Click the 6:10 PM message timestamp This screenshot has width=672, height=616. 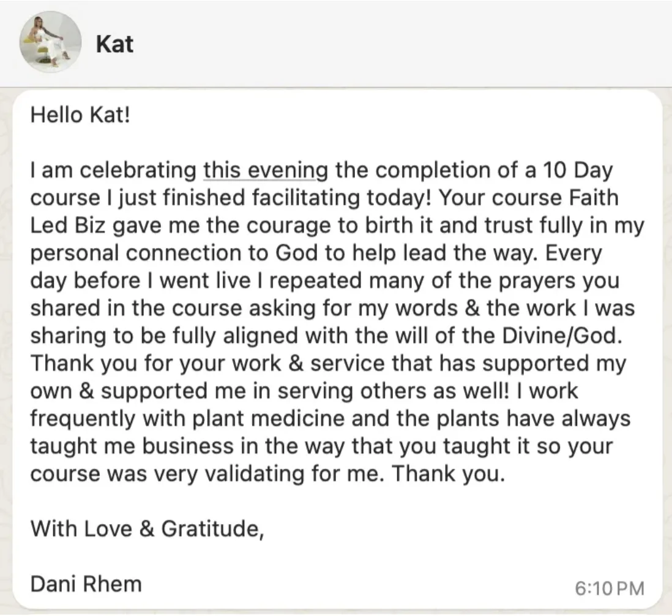point(610,588)
